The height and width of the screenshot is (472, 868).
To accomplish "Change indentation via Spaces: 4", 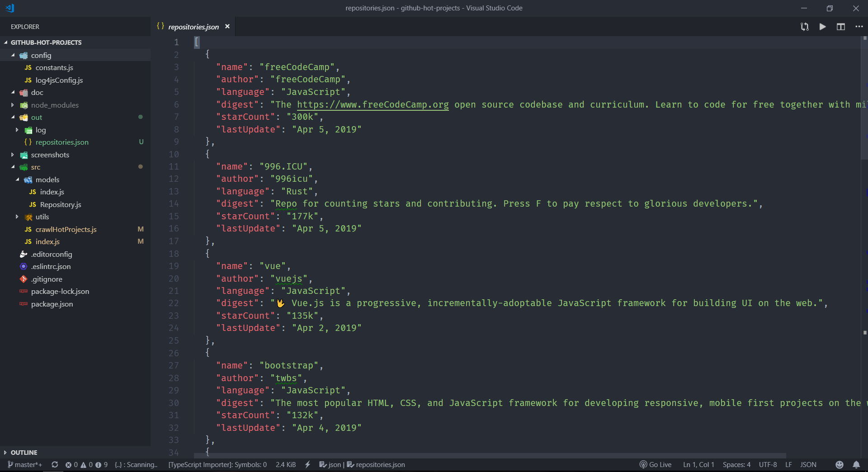I will 736,465.
